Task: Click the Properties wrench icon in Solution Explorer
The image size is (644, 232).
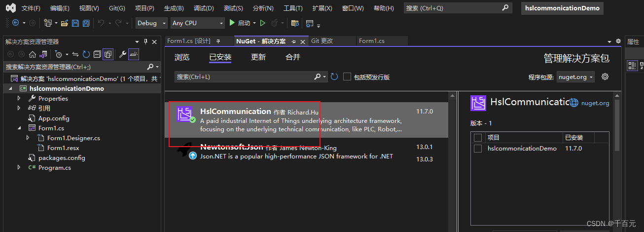Action: click(x=123, y=54)
